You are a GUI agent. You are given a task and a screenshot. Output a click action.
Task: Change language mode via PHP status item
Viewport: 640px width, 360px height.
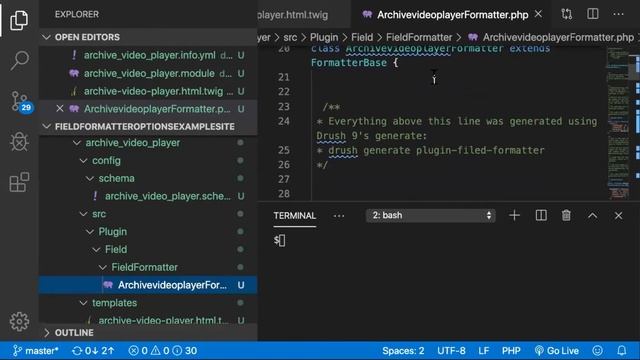tap(511, 351)
